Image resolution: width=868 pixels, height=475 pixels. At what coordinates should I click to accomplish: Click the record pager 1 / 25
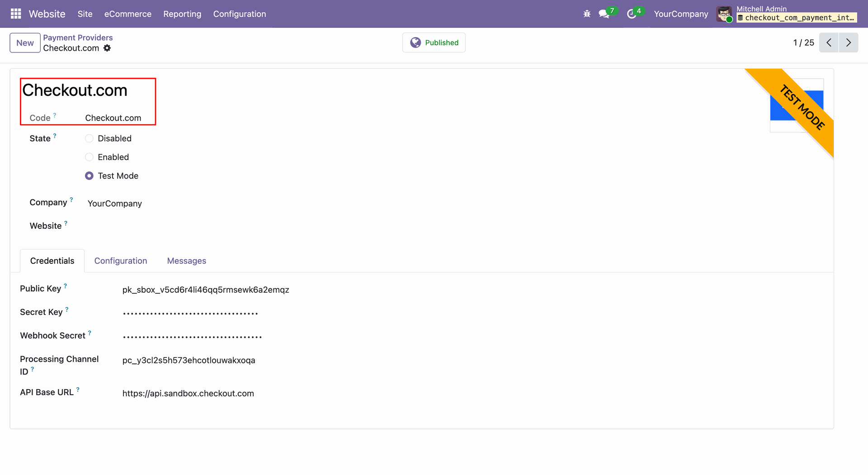pos(803,42)
